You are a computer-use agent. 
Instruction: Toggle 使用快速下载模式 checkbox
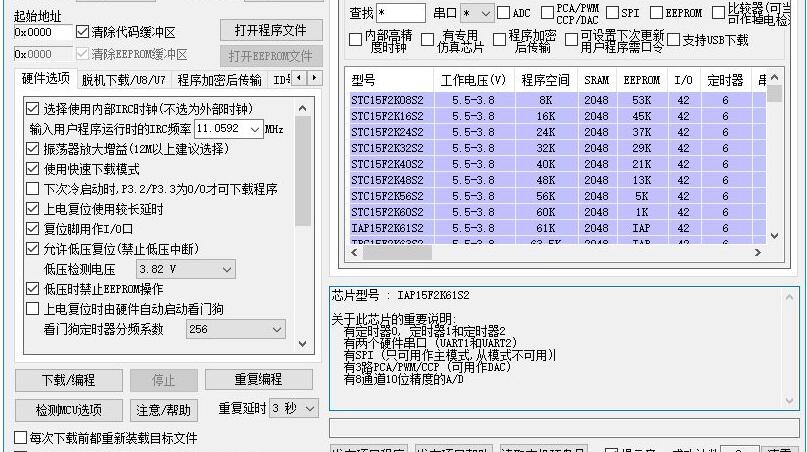(32, 169)
